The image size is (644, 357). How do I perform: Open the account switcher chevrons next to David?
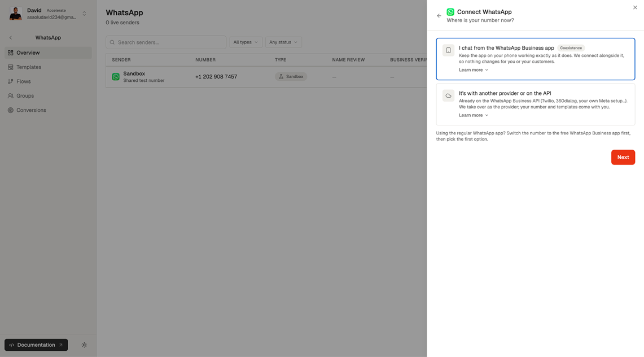[84, 14]
